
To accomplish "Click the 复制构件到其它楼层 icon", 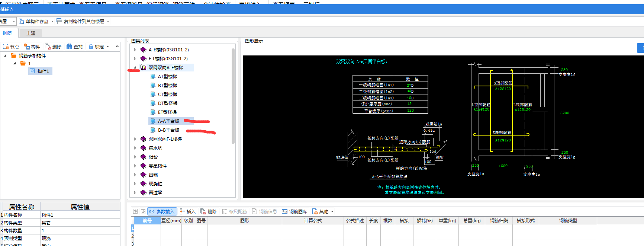I will point(59,21).
